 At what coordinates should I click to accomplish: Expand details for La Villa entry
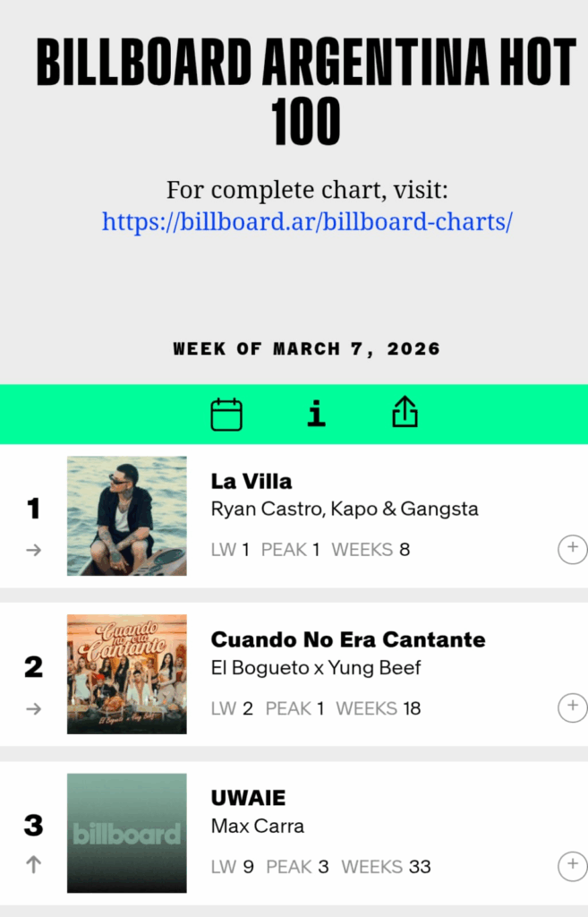(573, 549)
